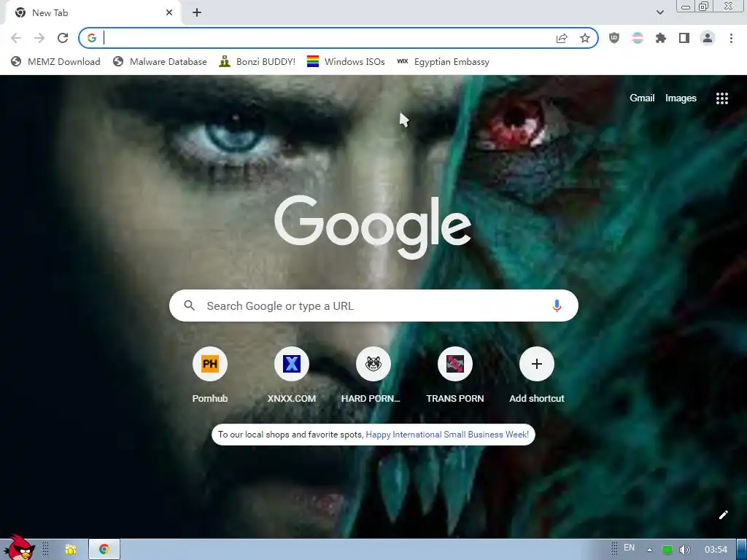Viewport: 747px width, 560px height.
Task: Share this page icon in address bar
Action: tap(562, 38)
